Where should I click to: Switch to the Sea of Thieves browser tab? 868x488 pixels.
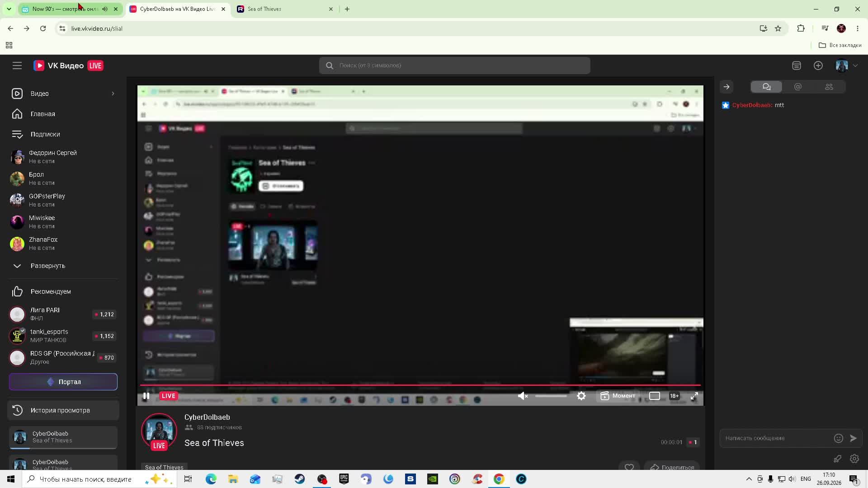285,9
